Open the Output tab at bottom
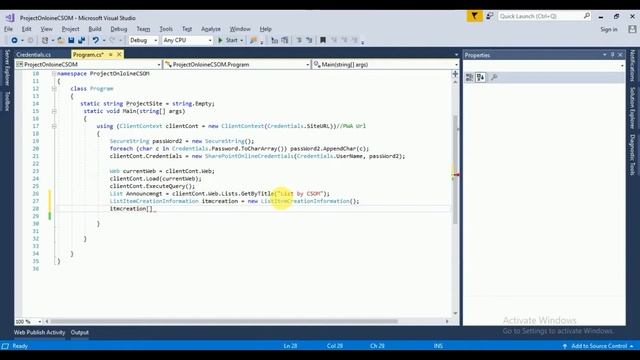Screen dimensions: 640x360 (80, 333)
